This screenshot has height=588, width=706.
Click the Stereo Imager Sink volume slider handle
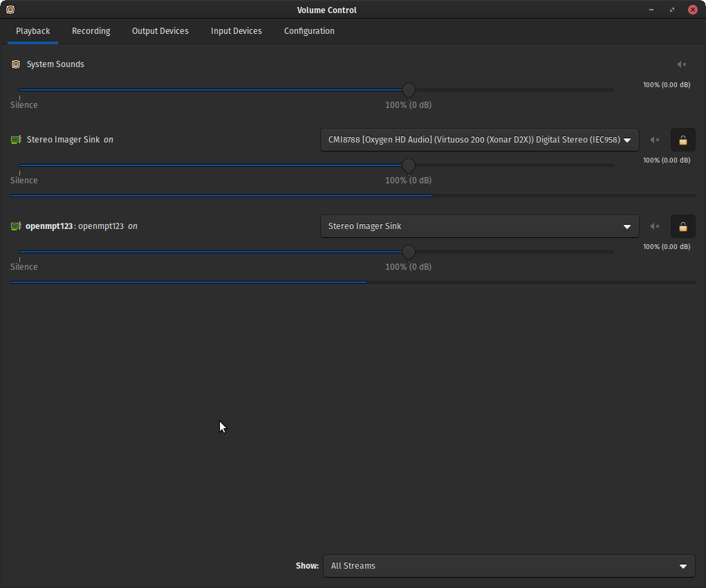click(x=409, y=166)
